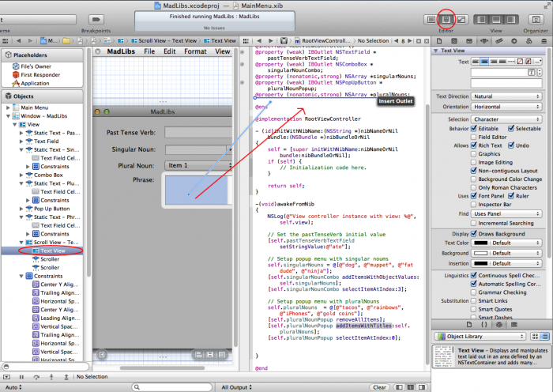Open the Orientation dropdown
Viewport: 553px width, 392px height.
tap(506, 107)
